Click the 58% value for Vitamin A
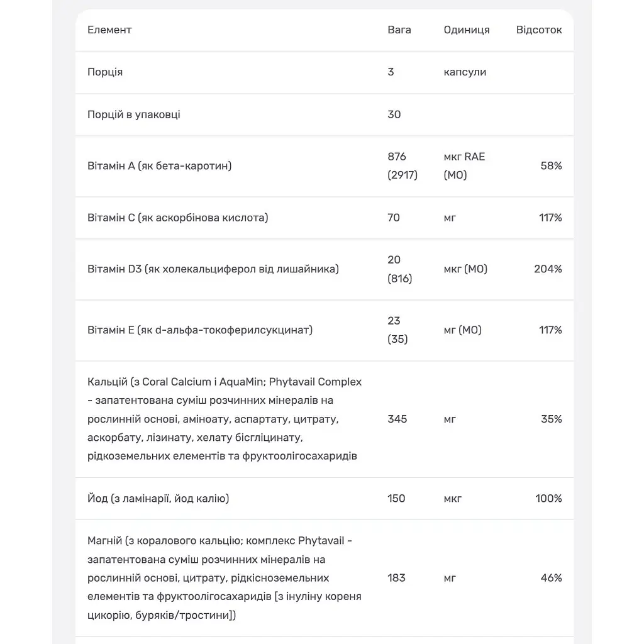 [x=551, y=166]
